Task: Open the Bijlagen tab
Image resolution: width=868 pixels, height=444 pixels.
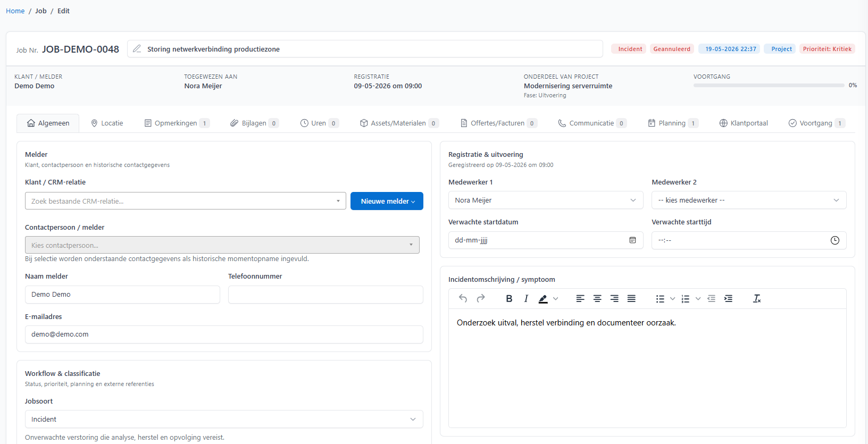Action: pos(254,123)
